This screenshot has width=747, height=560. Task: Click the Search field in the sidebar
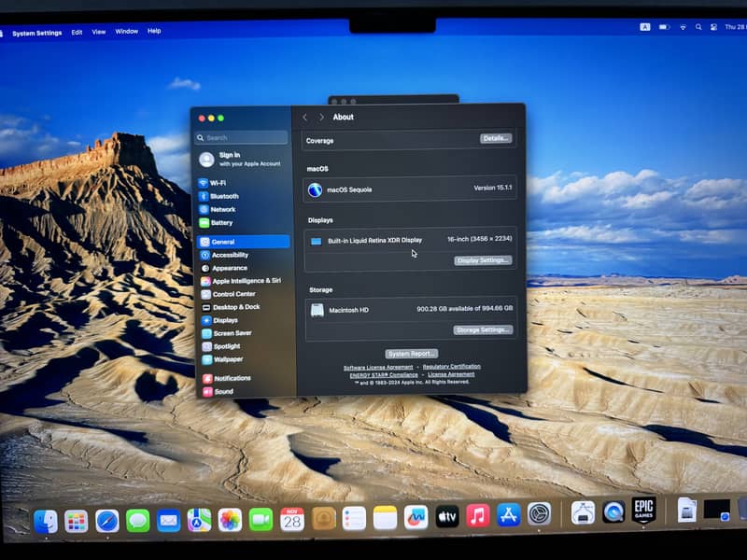point(243,137)
